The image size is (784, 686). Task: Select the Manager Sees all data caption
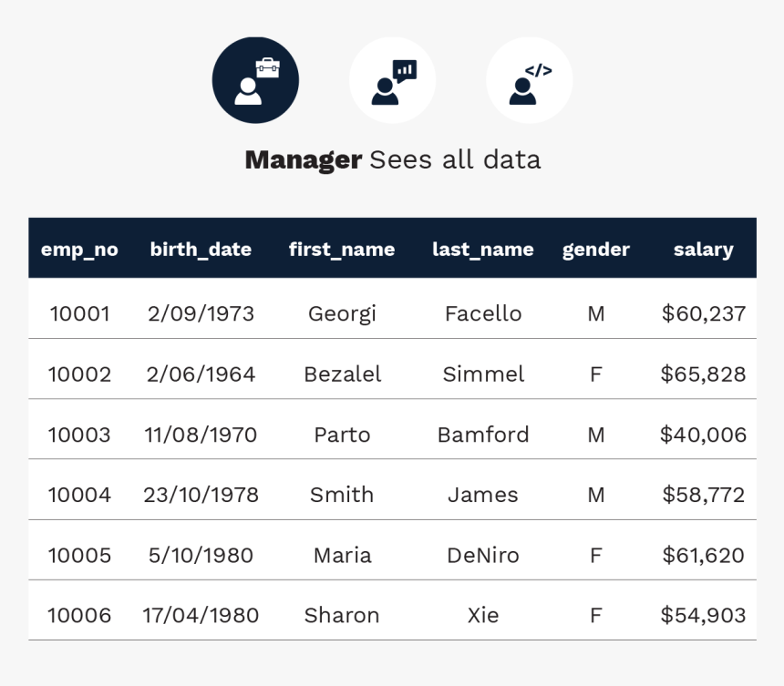[393, 159]
